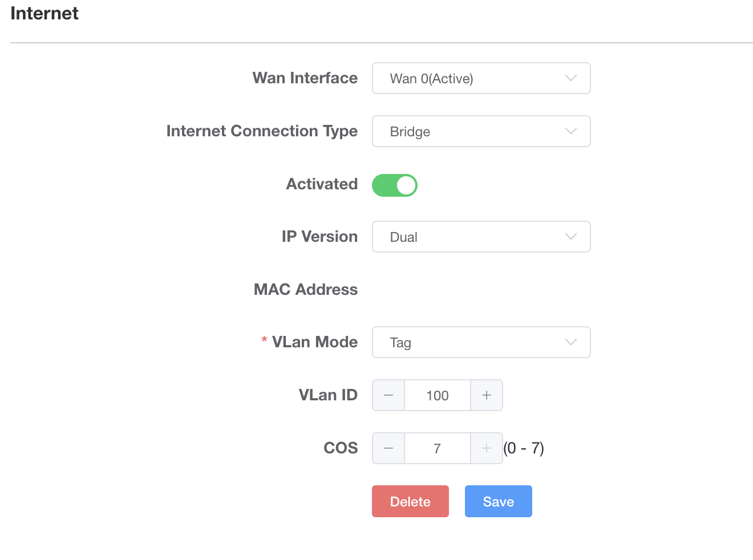
Task: Save the Internet settings
Action: point(498,501)
